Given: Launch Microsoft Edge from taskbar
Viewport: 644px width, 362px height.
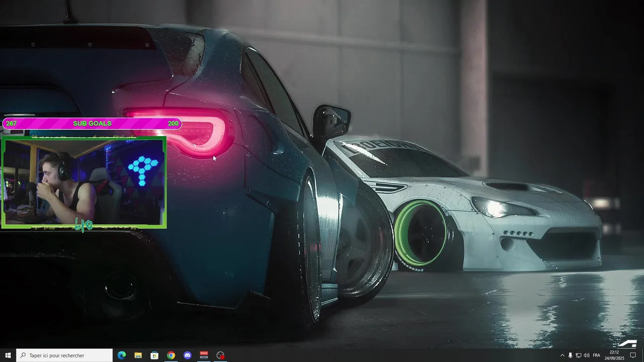Looking at the screenshot, I should pyautogui.click(x=121, y=355).
